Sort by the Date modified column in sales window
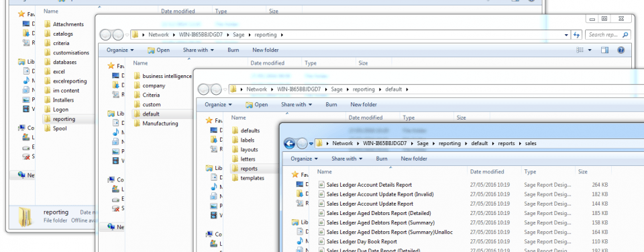This screenshot has width=644, height=252. point(487,172)
